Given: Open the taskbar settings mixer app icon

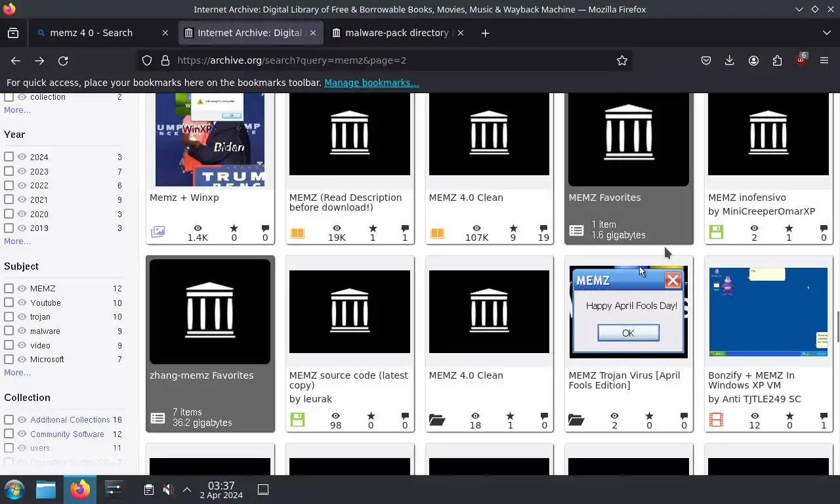Looking at the screenshot, I should coord(114,490).
